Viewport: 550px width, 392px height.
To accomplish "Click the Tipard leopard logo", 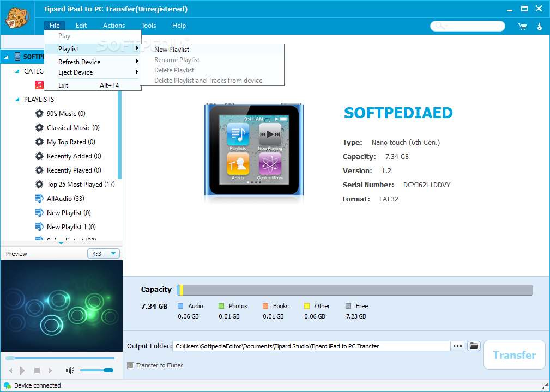I will 17,18.
